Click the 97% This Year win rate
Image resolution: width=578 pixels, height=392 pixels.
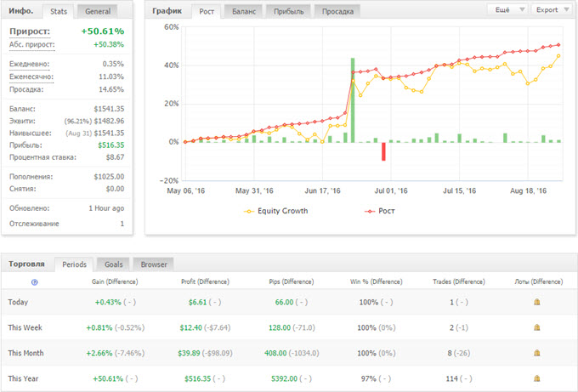[369, 378]
